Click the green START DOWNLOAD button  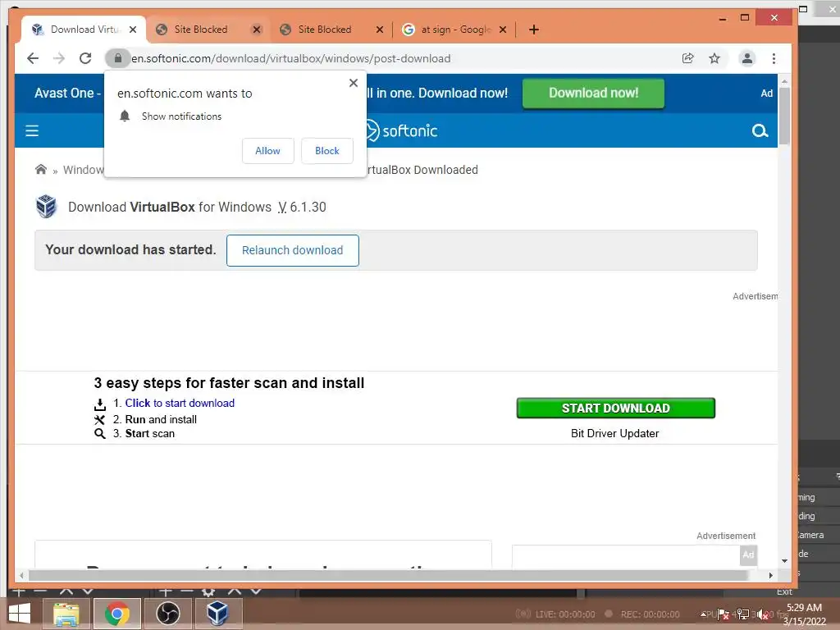pos(615,409)
